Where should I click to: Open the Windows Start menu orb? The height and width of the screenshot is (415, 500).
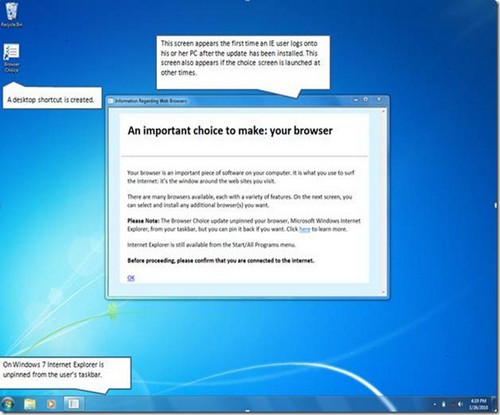coord(8,404)
